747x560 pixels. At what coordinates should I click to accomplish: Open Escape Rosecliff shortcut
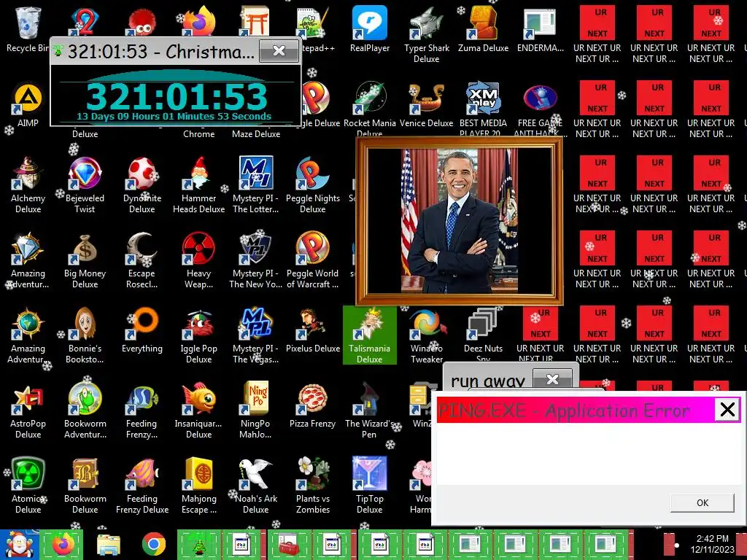tap(142, 260)
